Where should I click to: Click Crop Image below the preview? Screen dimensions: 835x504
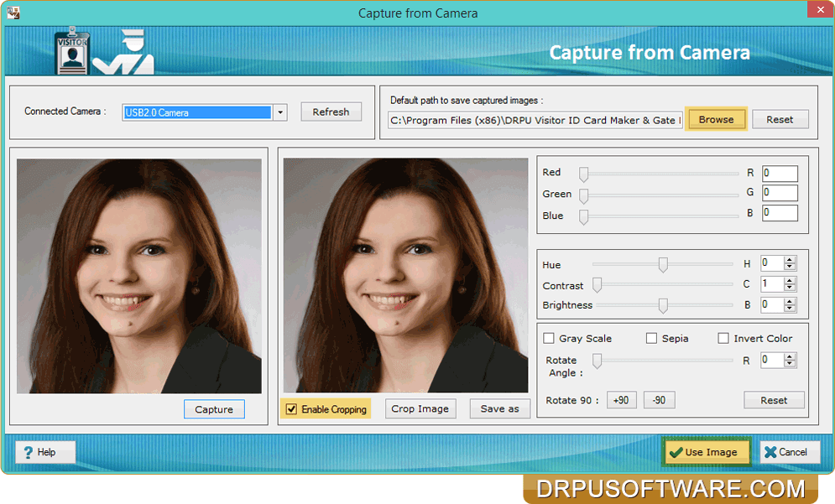[x=420, y=408]
